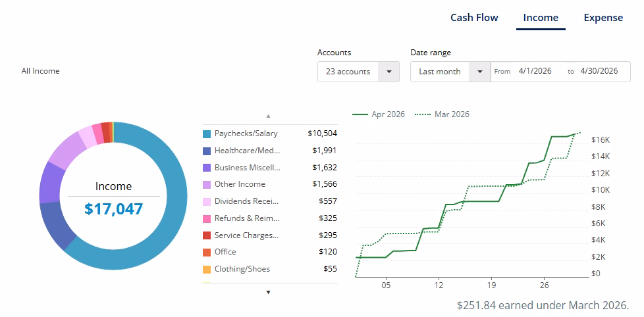Open the Accounts dropdown arrow

point(389,72)
